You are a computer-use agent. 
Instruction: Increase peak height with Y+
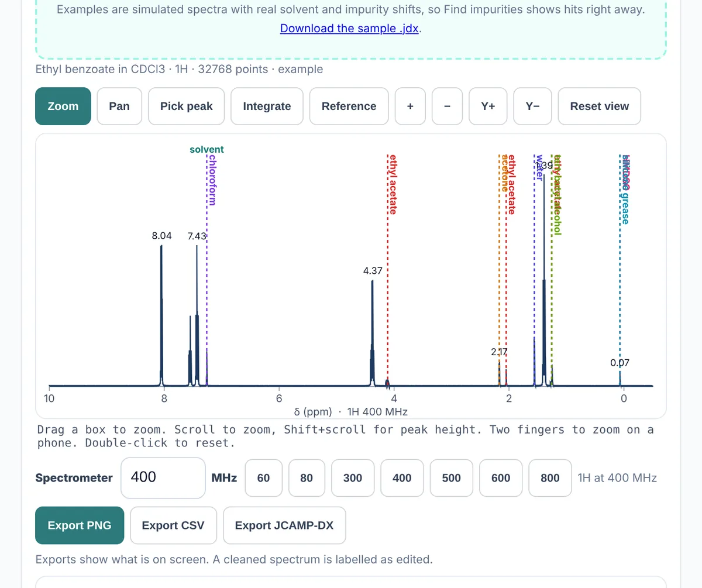tap(488, 106)
